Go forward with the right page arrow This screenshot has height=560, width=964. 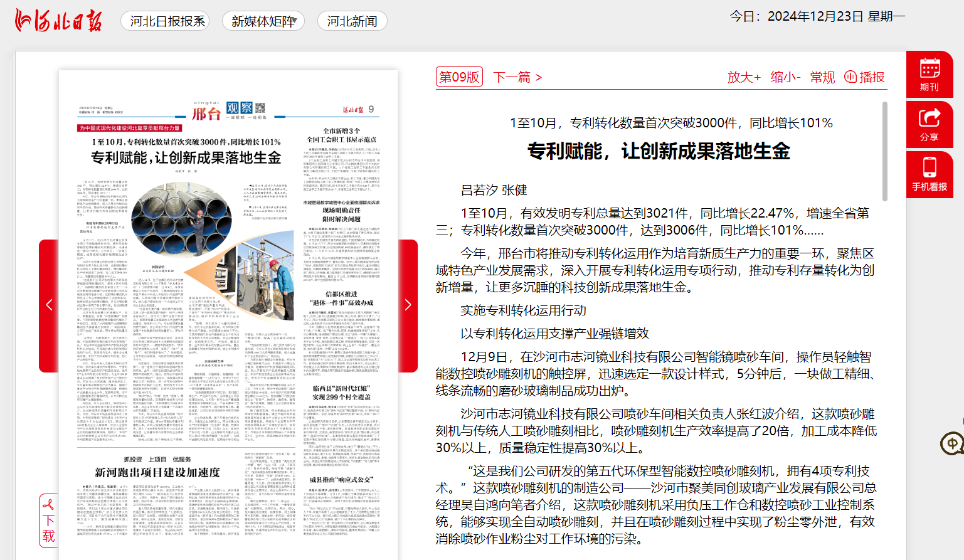pyautogui.click(x=408, y=304)
